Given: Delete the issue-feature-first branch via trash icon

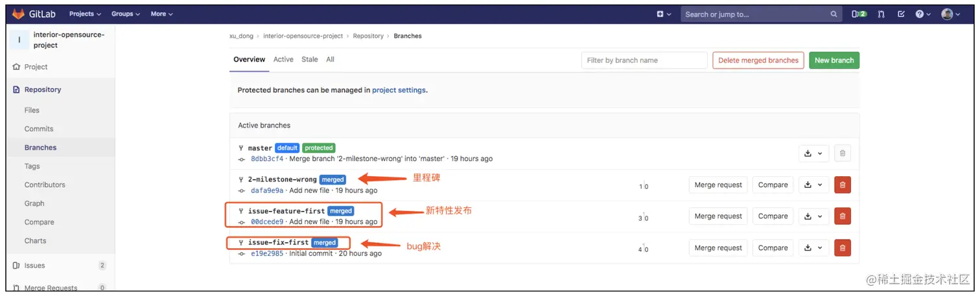Looking at the screenshot, I should click(x=843, y=216).
